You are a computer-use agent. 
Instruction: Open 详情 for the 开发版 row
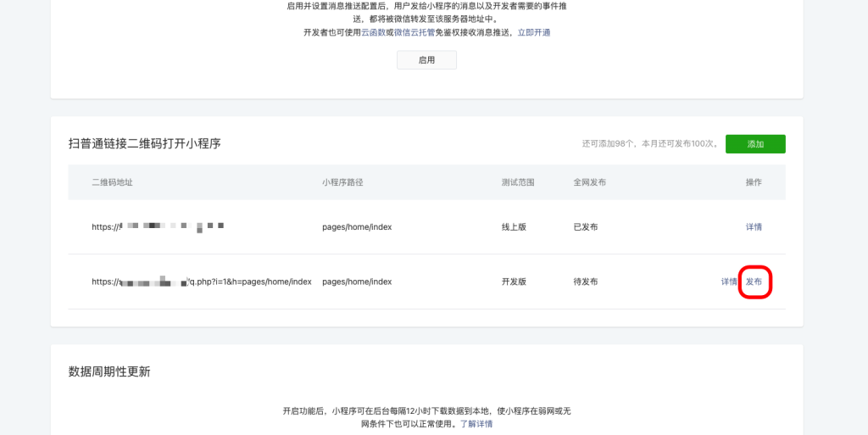tap(728, 282)
